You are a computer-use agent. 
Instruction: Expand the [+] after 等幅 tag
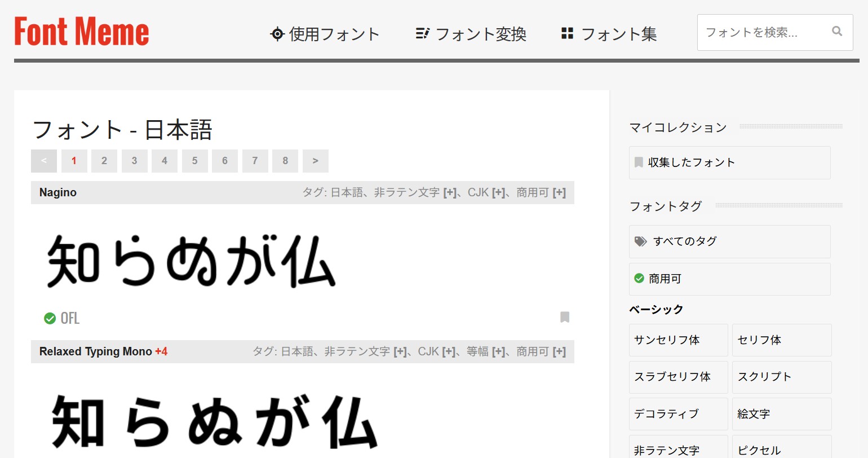pyautogui.click(x=498, y=352)
